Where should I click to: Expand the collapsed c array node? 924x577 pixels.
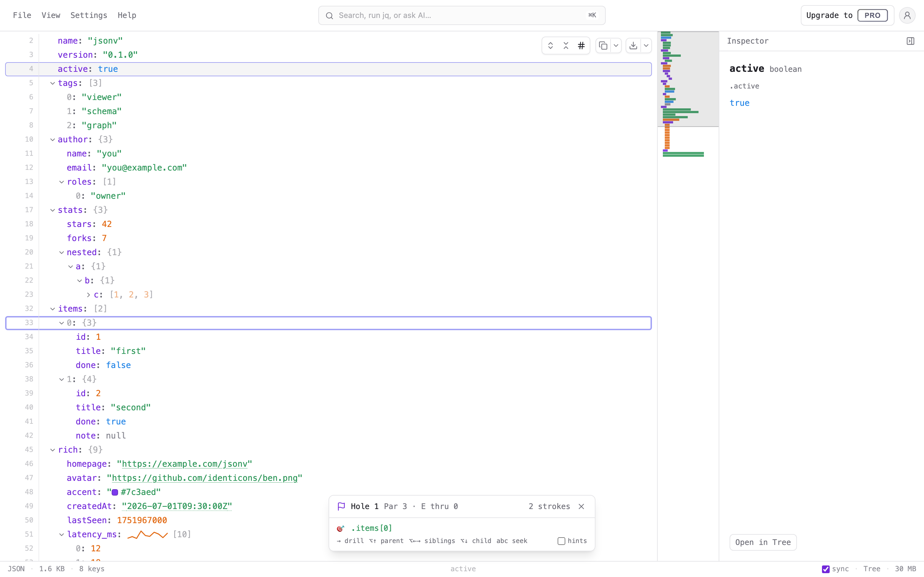click(89, 295)
